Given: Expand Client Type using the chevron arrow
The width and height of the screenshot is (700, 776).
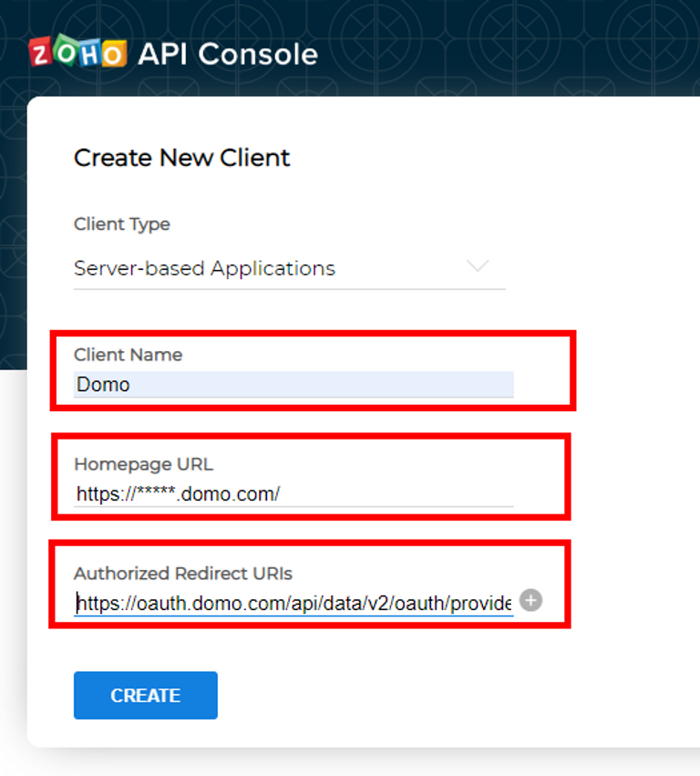Looking at the screenshot, I should (x=478, y=265).
